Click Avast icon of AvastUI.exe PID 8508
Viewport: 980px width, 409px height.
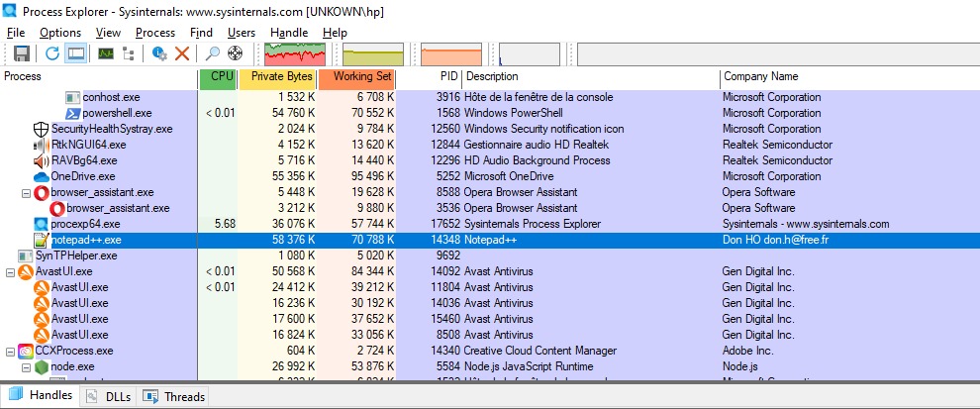click(42, 335)
